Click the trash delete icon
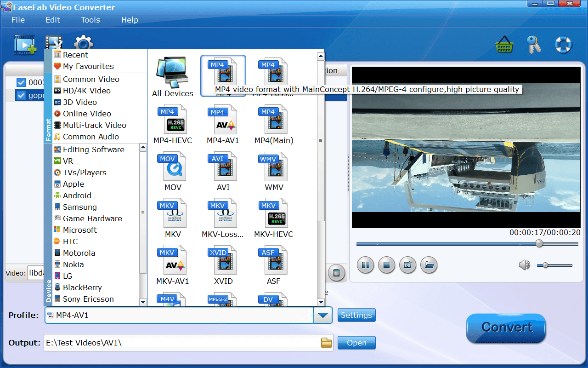This screenshot has height=368, width=588. 336,273
